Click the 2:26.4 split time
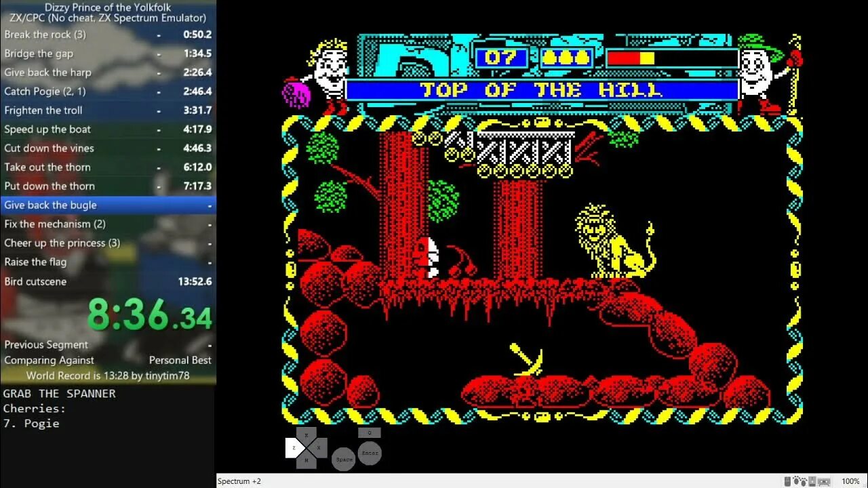This screenshot has height=488, width=868. [x=197, y=72]
